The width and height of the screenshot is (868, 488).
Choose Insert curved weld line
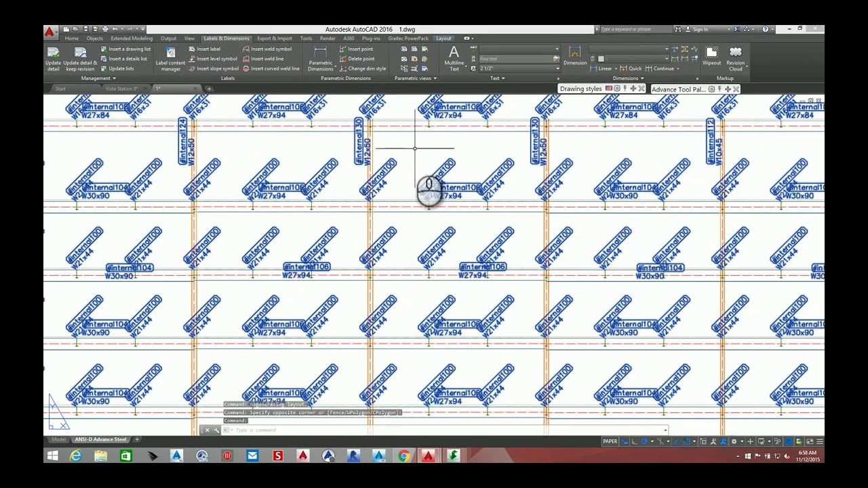tap(271, 68)
